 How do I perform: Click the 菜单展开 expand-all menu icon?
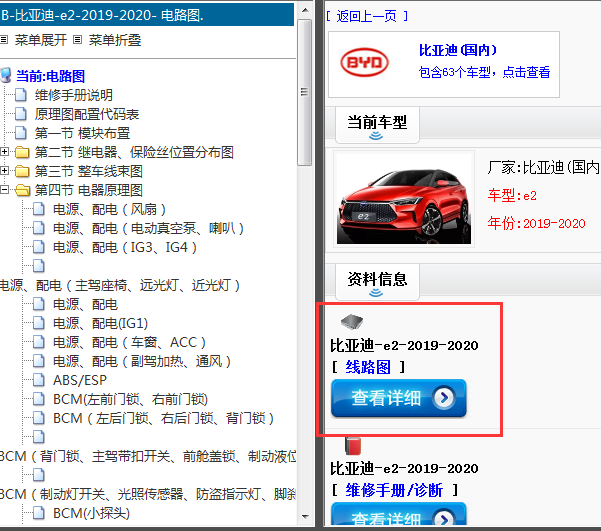pos(4,39)
